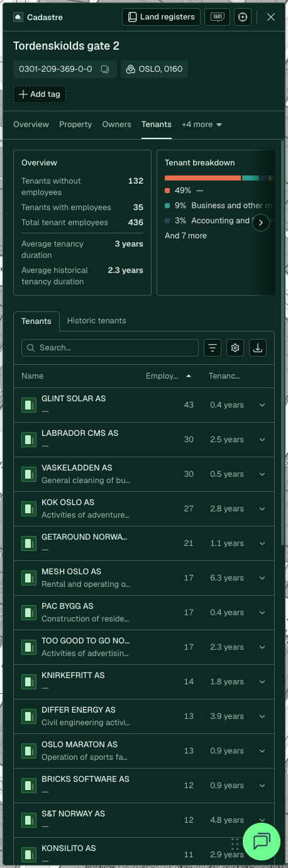Click PAC BYGG AS company icon

point(29,613)
